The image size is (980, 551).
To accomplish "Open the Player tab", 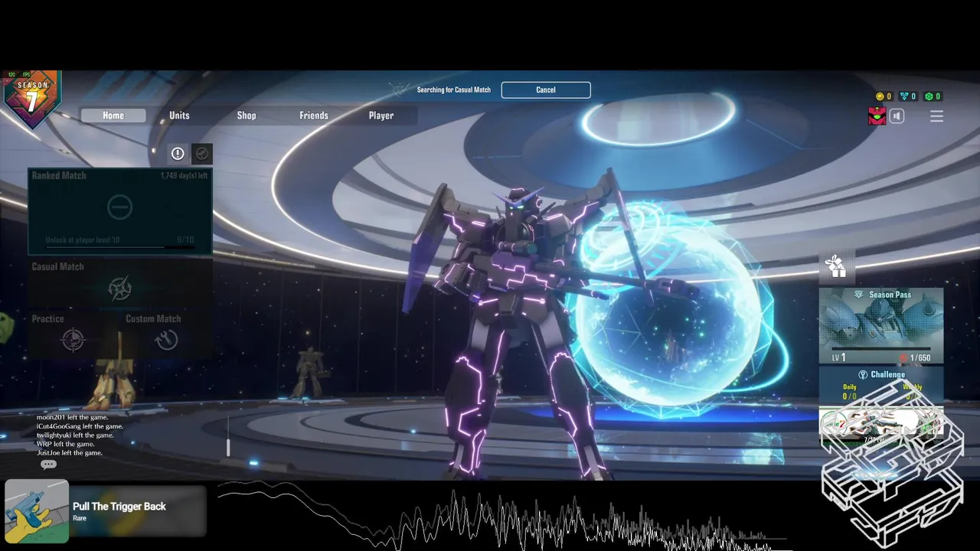I will [x=381, y=116].
